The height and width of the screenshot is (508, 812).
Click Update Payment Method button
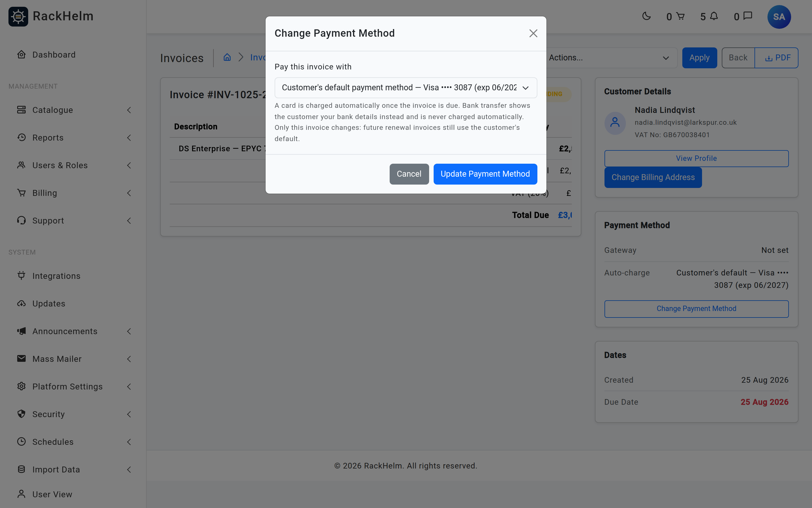click(x=485, y=174)
